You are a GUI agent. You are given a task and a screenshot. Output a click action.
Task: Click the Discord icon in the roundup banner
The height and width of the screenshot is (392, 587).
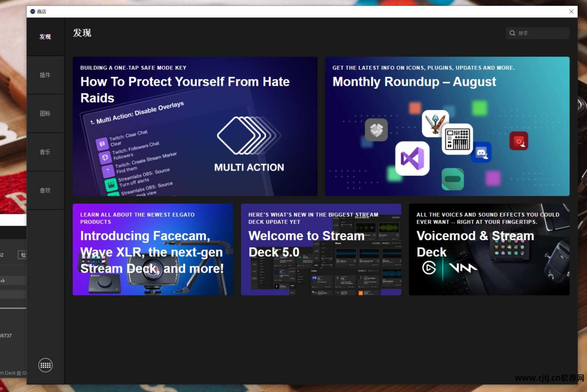tap(481, 153)
